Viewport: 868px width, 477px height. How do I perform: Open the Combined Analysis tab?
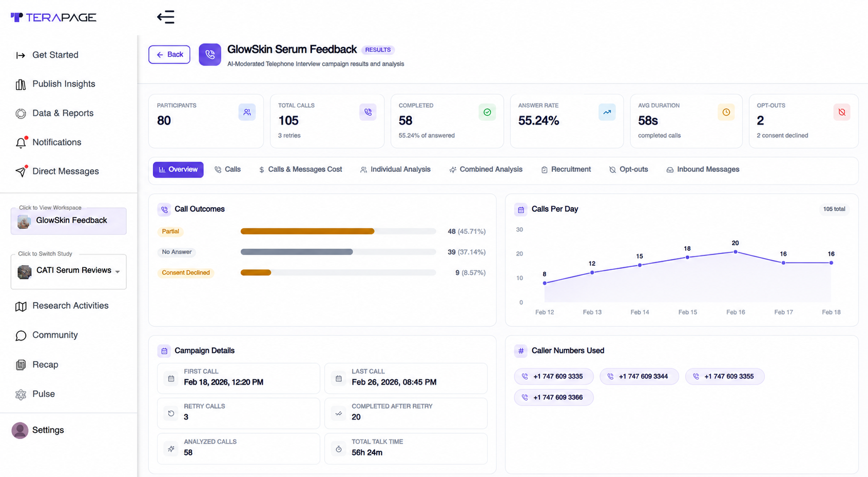[x=486, y=169]
